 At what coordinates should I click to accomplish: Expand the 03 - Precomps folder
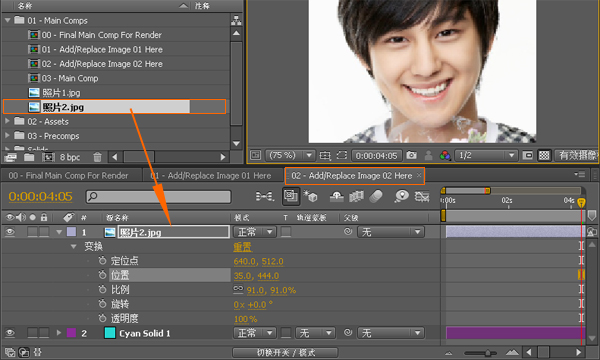[7, 135]
